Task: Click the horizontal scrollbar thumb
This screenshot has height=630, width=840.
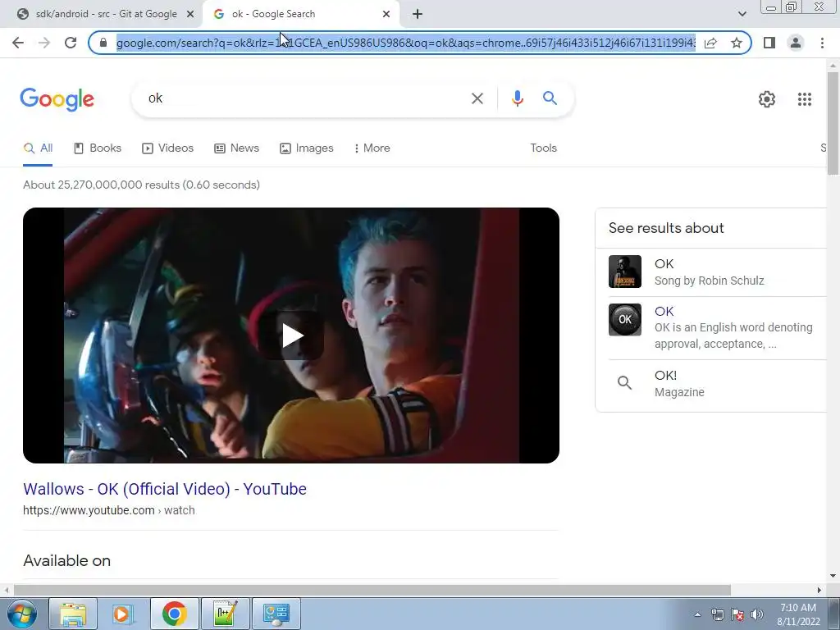Action: click(372, 590)
